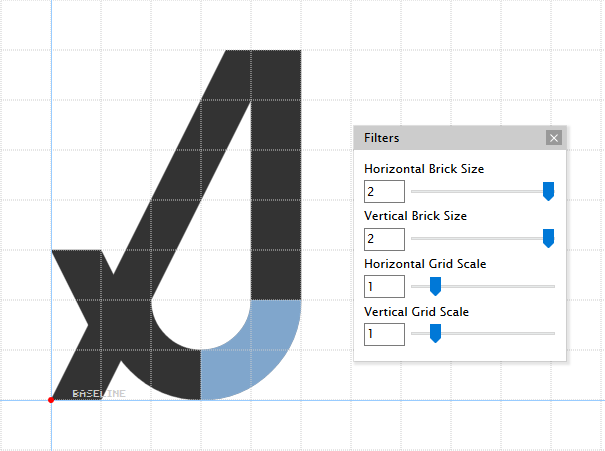The height and width of the screenshot is (451, 605).
Task: Click Horizontal Grid Scale track right of handle
Action: [x=500, y=286]
